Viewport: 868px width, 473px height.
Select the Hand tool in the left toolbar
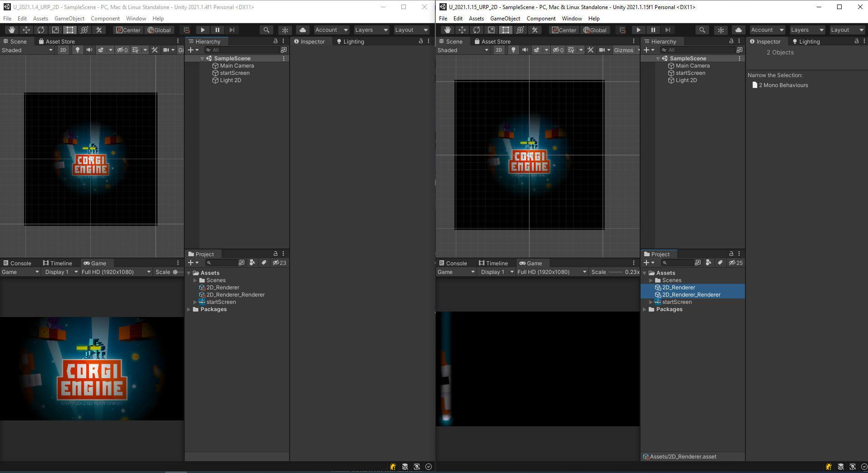(11, 30)
